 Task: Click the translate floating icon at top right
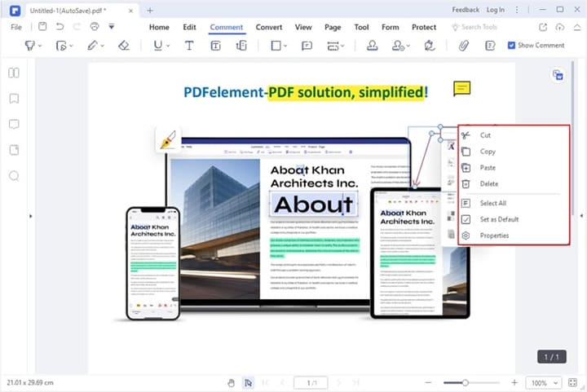coord(558,75)
